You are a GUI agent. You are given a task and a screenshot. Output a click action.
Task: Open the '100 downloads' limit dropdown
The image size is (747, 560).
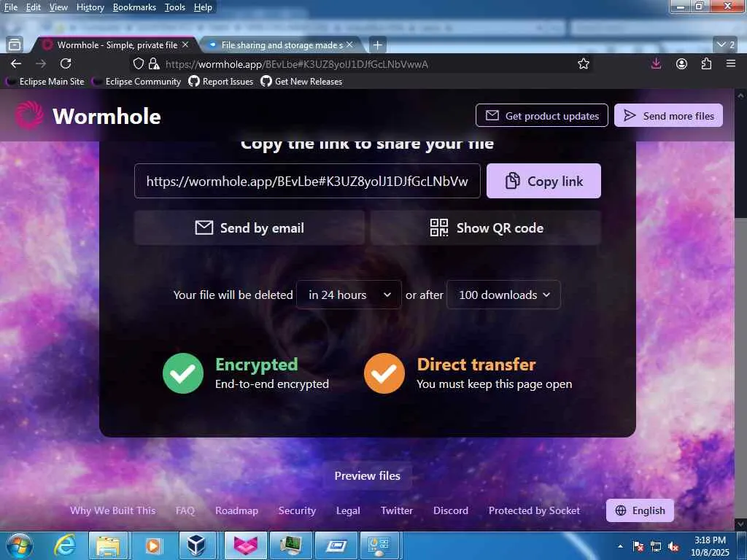coord(503,295)
